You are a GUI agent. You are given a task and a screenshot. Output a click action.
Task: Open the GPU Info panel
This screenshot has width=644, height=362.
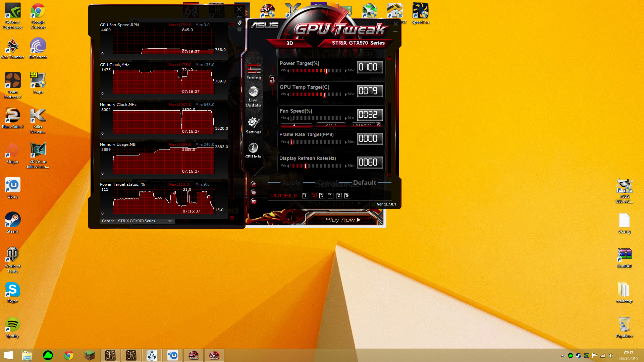253,150
